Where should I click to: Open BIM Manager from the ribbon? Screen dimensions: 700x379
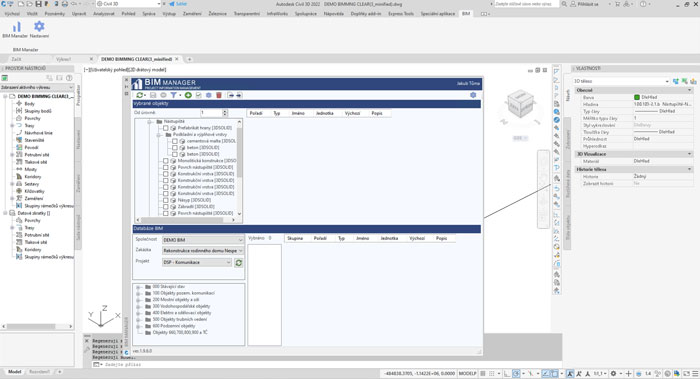pos(15,29)
